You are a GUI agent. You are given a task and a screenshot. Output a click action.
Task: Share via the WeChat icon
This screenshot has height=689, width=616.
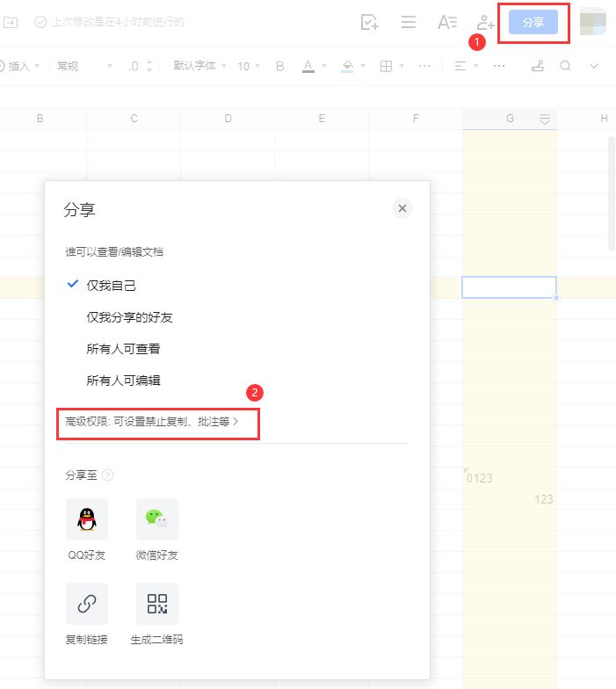(x=156, y=519)
